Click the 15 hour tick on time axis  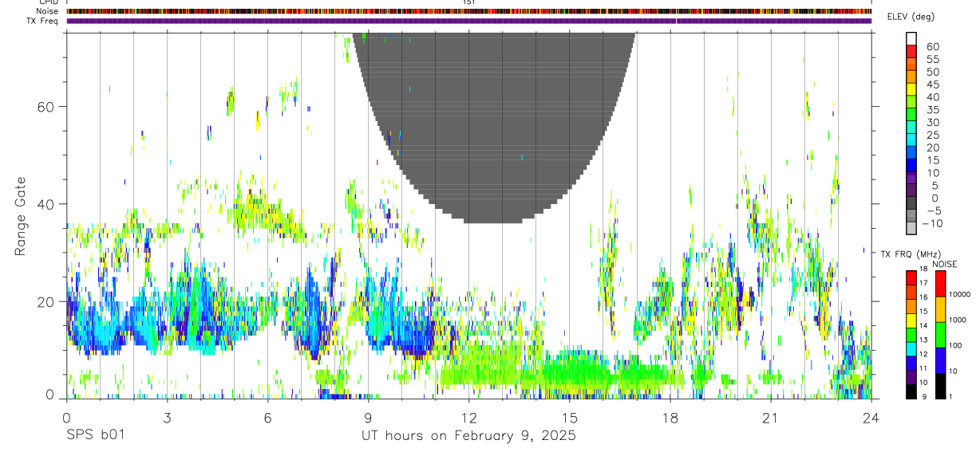(x=569, y=417)
